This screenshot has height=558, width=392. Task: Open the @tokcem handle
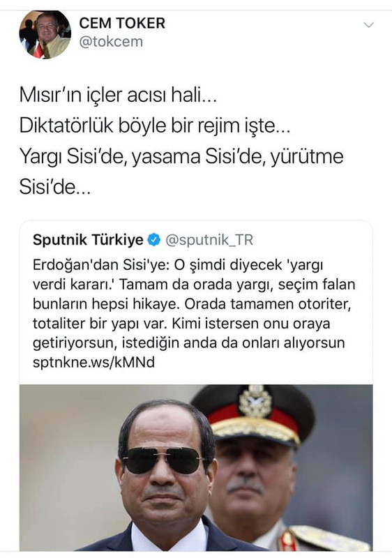point(111,42)
